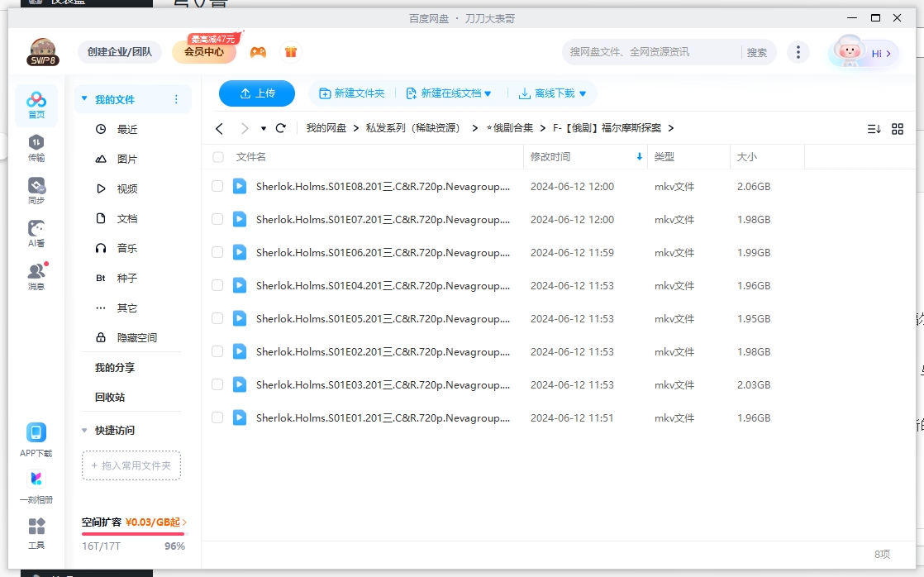Refresh the current file list
The image size is (924, 577).
281,128
